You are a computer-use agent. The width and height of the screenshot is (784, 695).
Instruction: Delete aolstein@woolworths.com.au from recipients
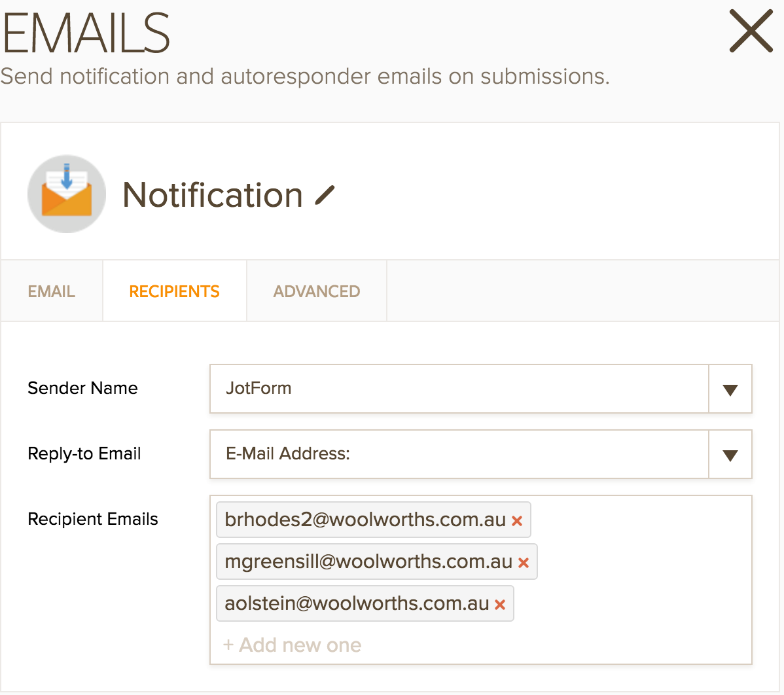click(500, 605)
